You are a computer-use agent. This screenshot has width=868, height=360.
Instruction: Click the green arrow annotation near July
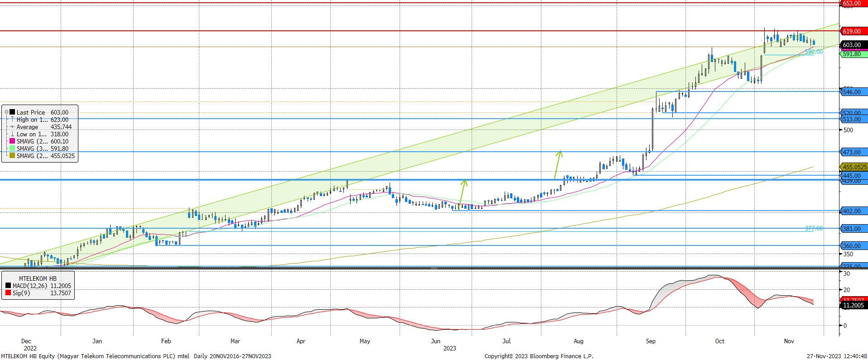click(558, 164)
